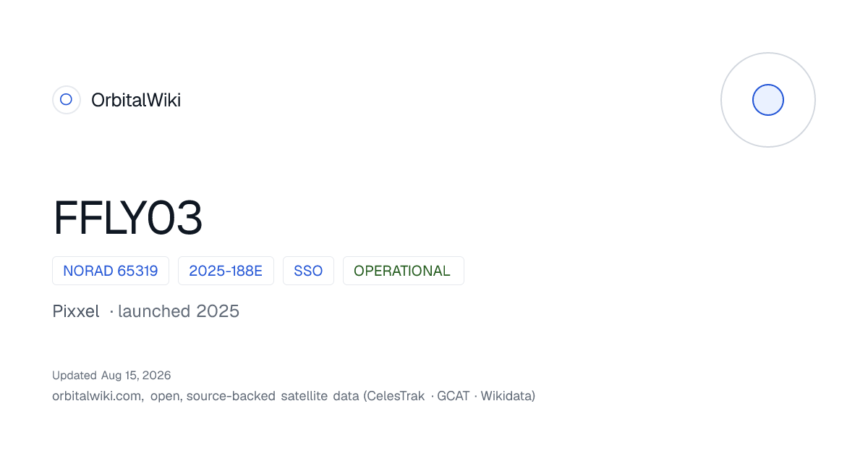Click the blue satellite dot in the orbit graphic
Screen dimensions: 868x456
[768, 100]
